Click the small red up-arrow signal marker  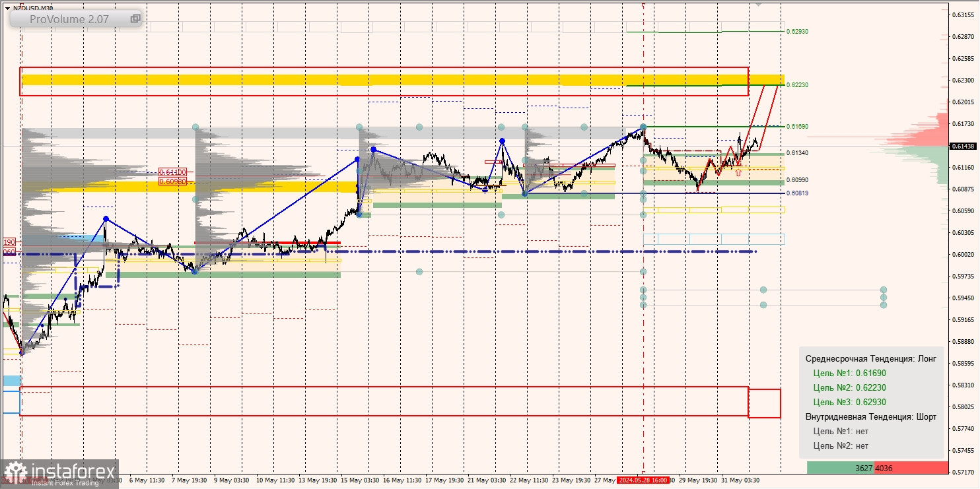click(738, 172)
